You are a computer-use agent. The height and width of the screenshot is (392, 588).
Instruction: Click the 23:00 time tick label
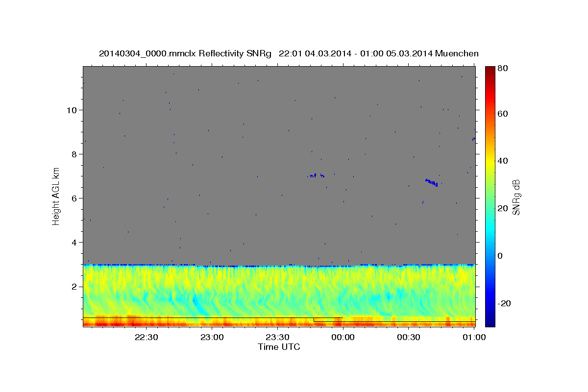point(212,337)
